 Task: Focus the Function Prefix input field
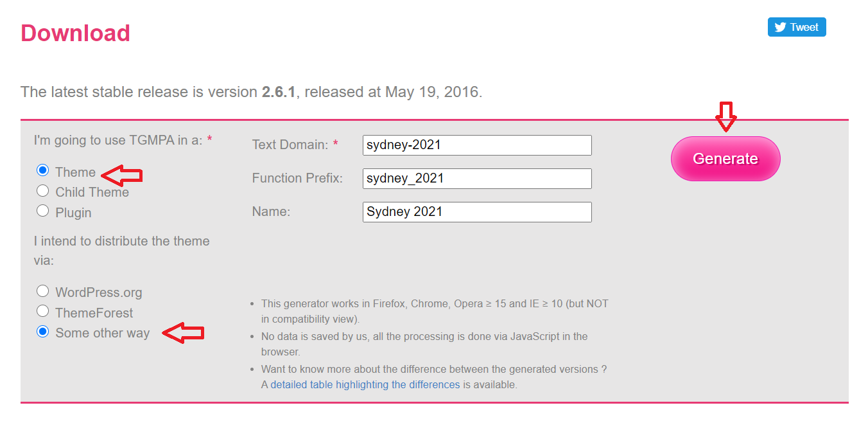477,179
